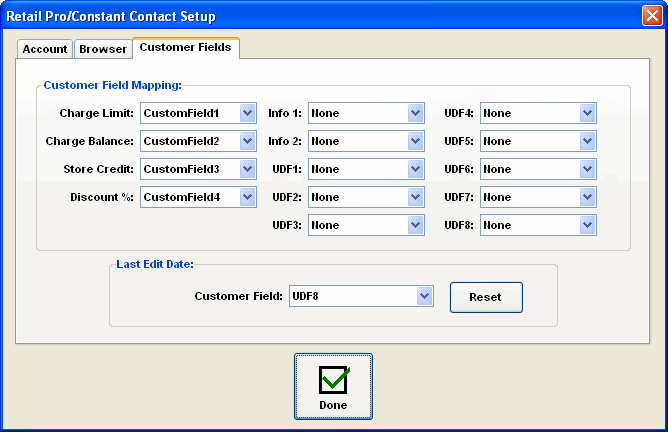Open the Info 1 dropdown
This screenshot has height=432, width=668.
(x=415, y=113)
